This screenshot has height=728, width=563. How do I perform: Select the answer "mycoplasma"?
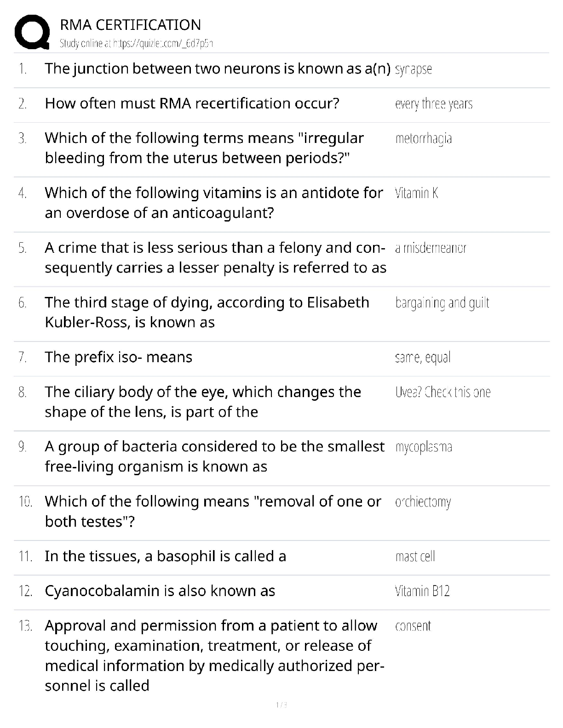tap(423, 447)
